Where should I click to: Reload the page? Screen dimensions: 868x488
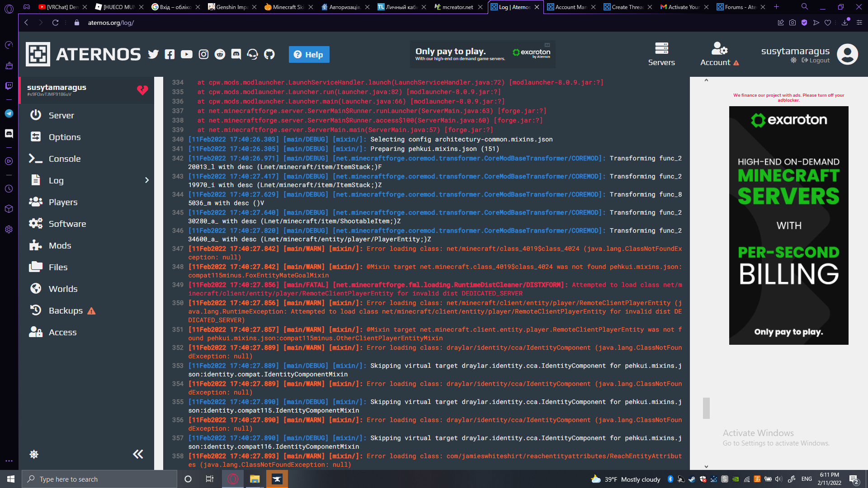(55, 23)
